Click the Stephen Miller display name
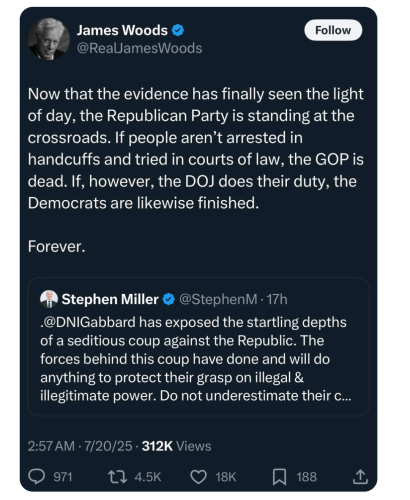The image size is (410, 500). [x=110, y=299]
